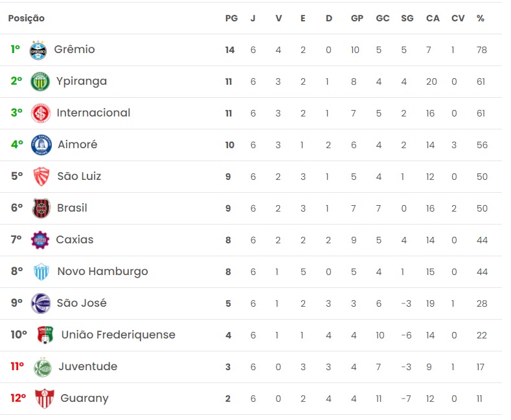Click the Novo Hamburgo club crest icon
Image resolution: width=511 pixels, height=420 pixels.
[41, 272]
